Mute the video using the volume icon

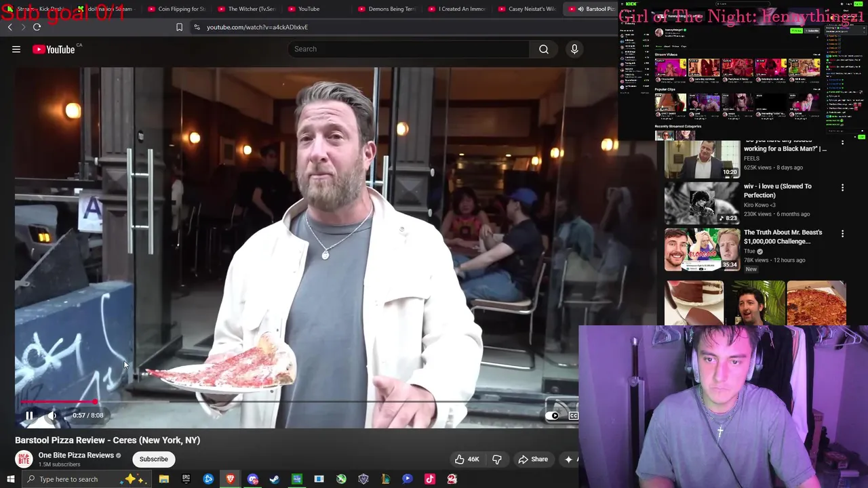tap(52, 415)
